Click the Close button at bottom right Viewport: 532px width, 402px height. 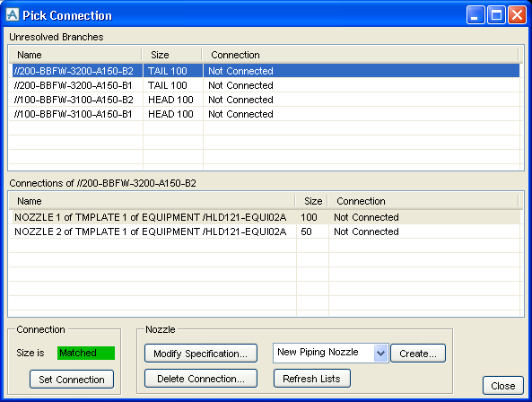click(x=502, y=386)
